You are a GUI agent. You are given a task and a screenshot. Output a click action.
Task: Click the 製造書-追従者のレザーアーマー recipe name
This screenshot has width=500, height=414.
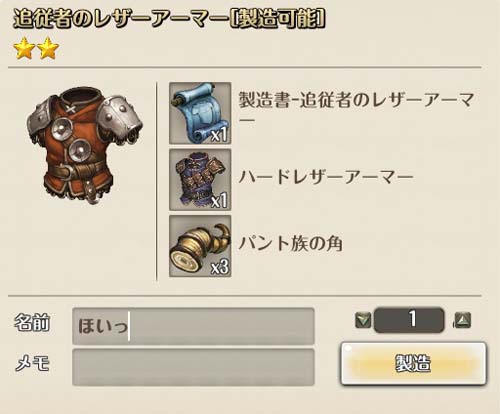coord(356,109)
